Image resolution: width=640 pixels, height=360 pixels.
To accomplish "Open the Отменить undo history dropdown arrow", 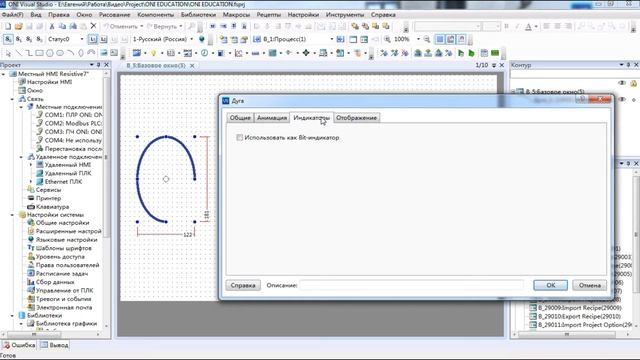I will point(142,27).
